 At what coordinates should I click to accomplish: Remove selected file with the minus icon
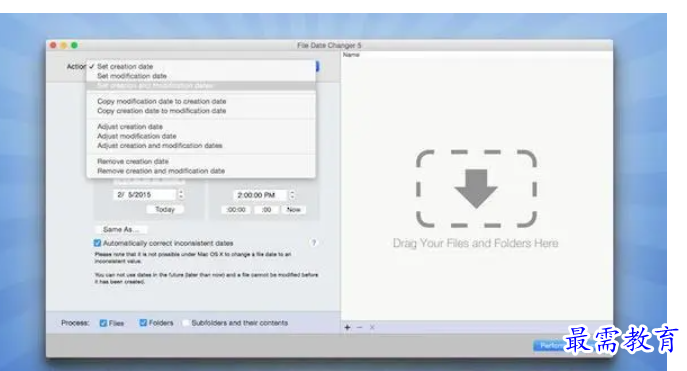click(x=360, y=327)
